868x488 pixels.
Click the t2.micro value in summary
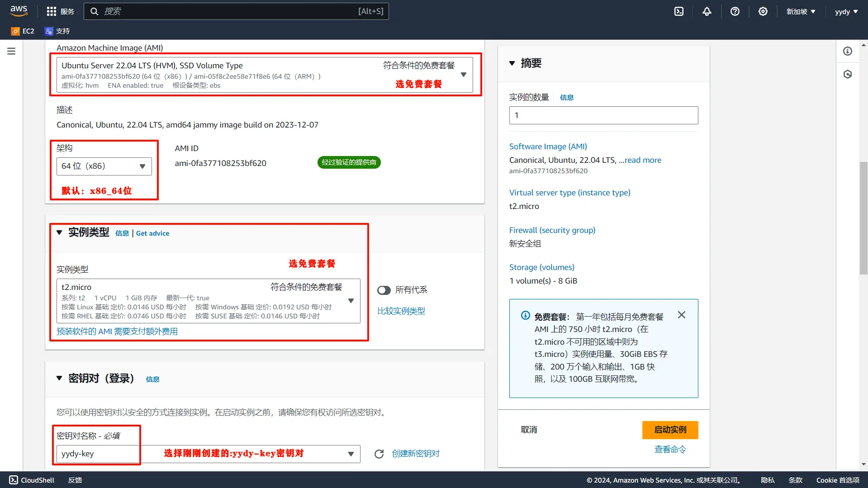pyautogui.click(x=524, y=206)
